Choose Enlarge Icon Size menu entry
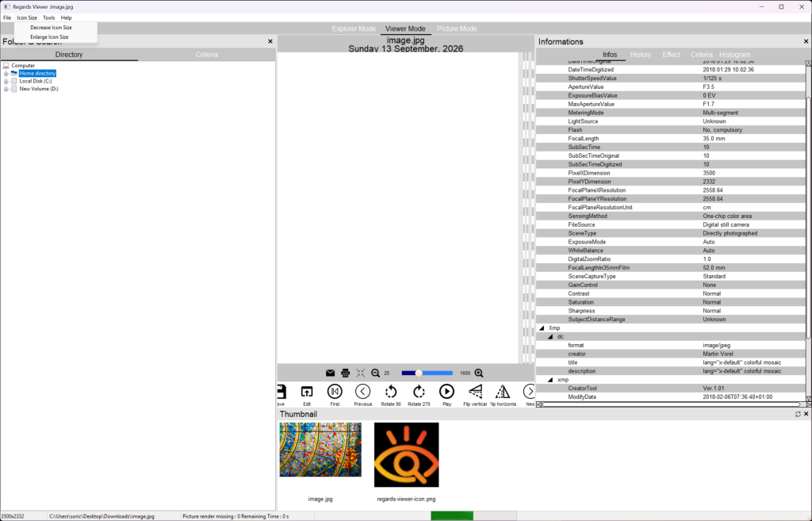The height and width of the screenshot is (521, 812). (x=49, y=37)
